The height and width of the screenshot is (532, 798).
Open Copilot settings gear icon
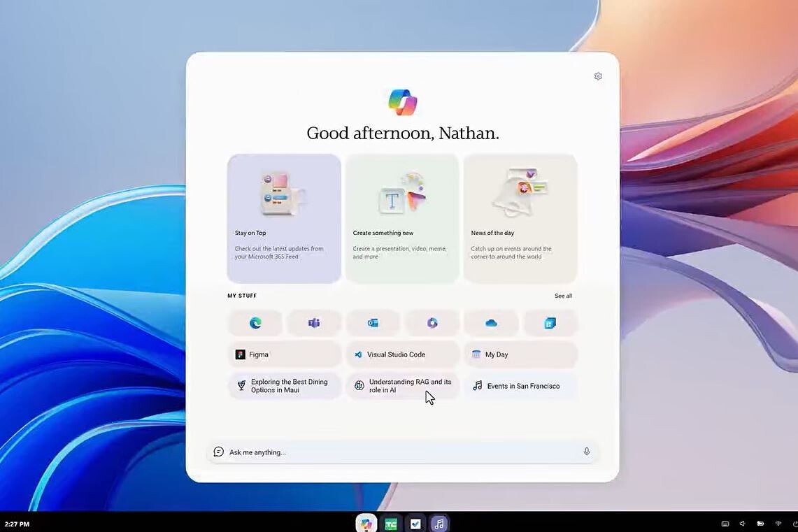(598, 76)
